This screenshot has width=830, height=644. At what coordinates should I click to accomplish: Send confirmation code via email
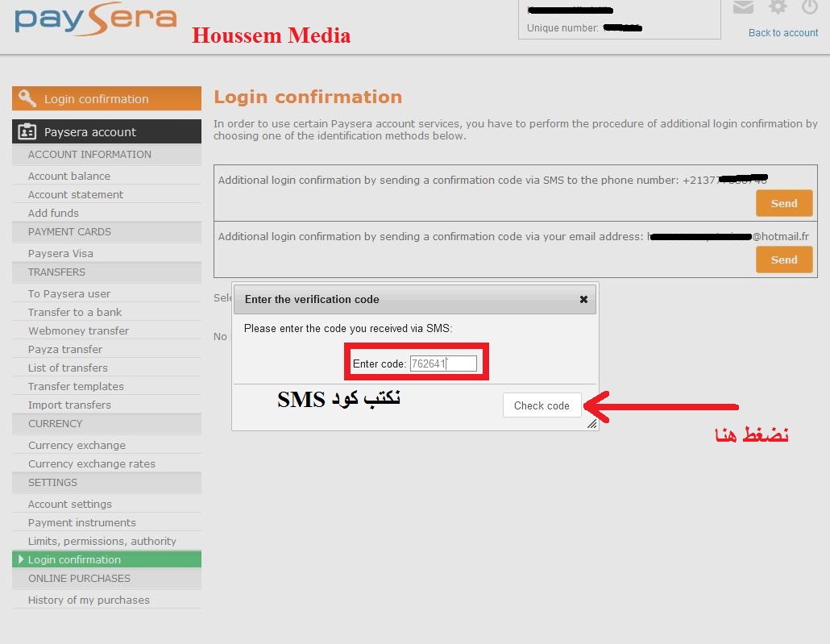(784, 260)
